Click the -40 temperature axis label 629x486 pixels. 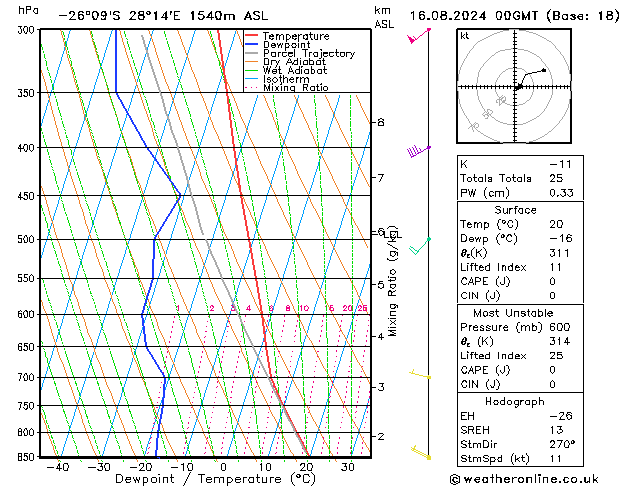58,467
